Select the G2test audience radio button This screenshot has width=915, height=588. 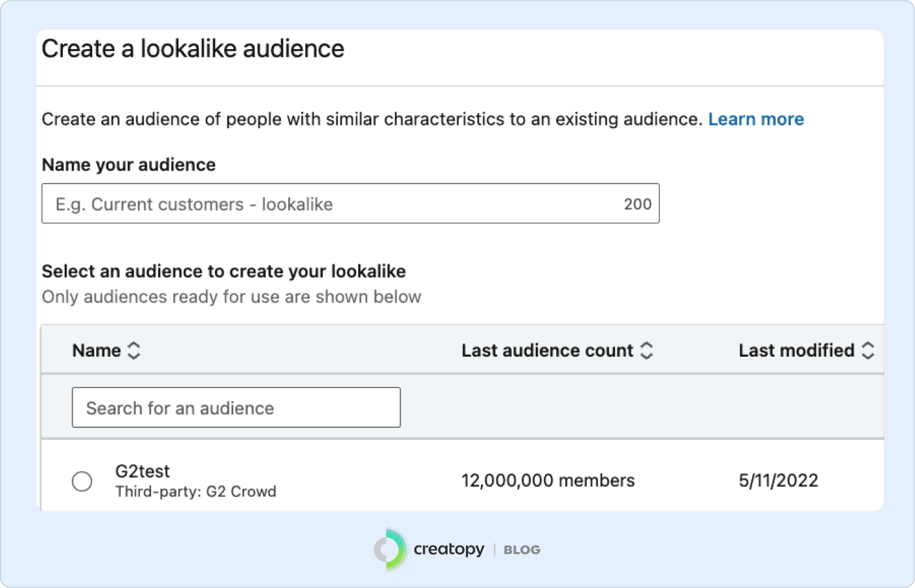coord(82,482)
